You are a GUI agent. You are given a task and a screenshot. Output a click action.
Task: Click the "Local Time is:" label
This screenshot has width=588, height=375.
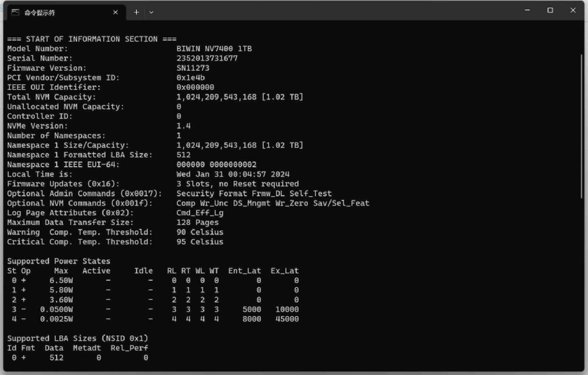tap(40, 174)
